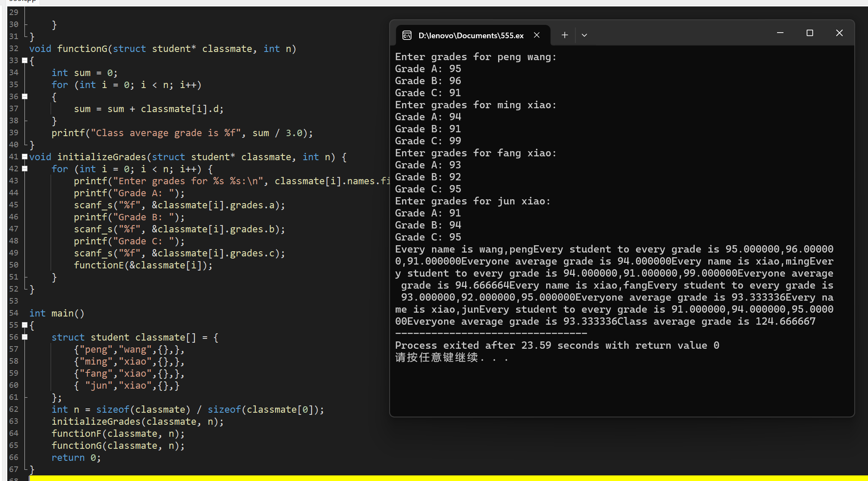868x481 pixels.
Task: Click line number 39 in the gutter
Action: (14, 133)
